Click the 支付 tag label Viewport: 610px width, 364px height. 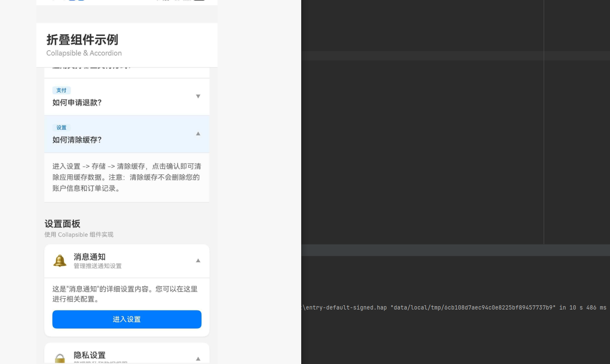(61, 90)
